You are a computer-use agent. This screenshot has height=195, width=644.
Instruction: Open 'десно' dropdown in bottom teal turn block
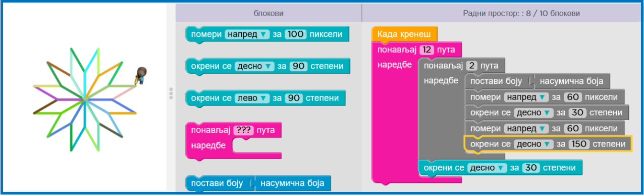pos(488,167)
